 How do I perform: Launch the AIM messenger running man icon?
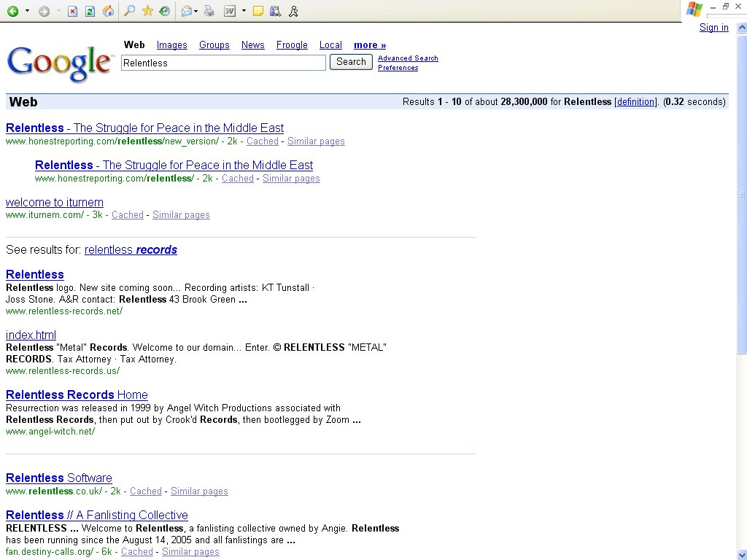coord(293,11)
